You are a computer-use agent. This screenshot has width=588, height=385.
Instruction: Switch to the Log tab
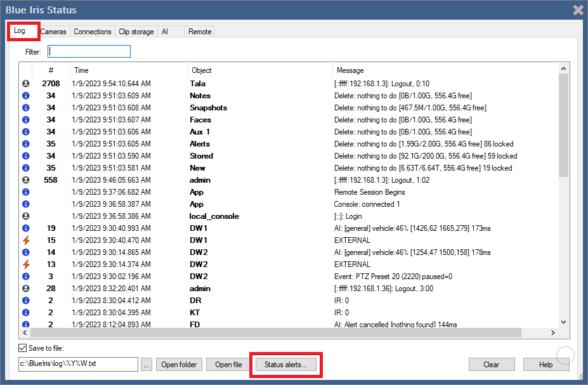(x=20, y=30)
